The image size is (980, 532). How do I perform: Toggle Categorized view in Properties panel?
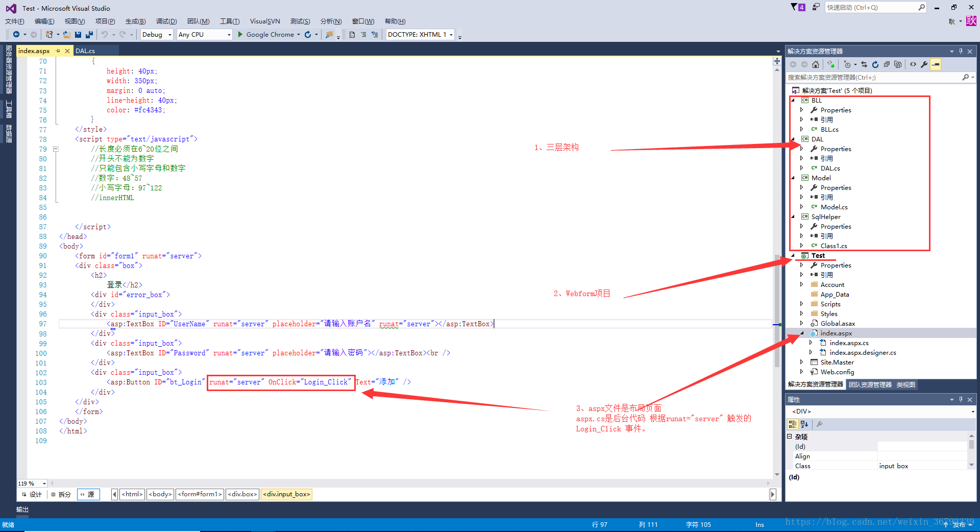793,424
